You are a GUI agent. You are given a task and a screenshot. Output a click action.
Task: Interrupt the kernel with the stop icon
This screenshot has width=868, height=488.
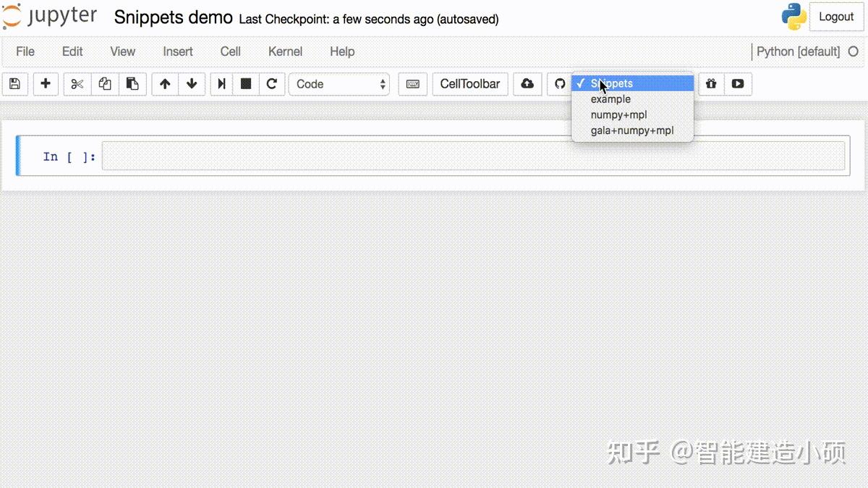246,84
